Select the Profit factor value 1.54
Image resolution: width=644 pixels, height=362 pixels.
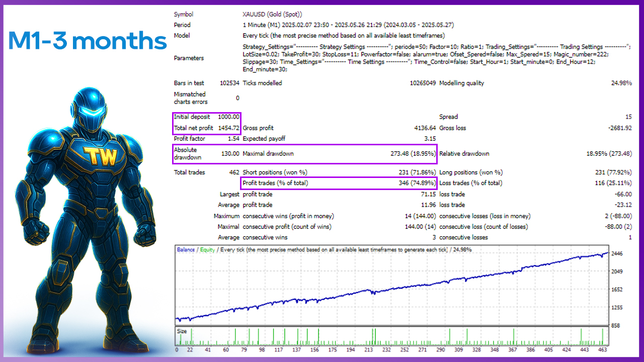233,139
